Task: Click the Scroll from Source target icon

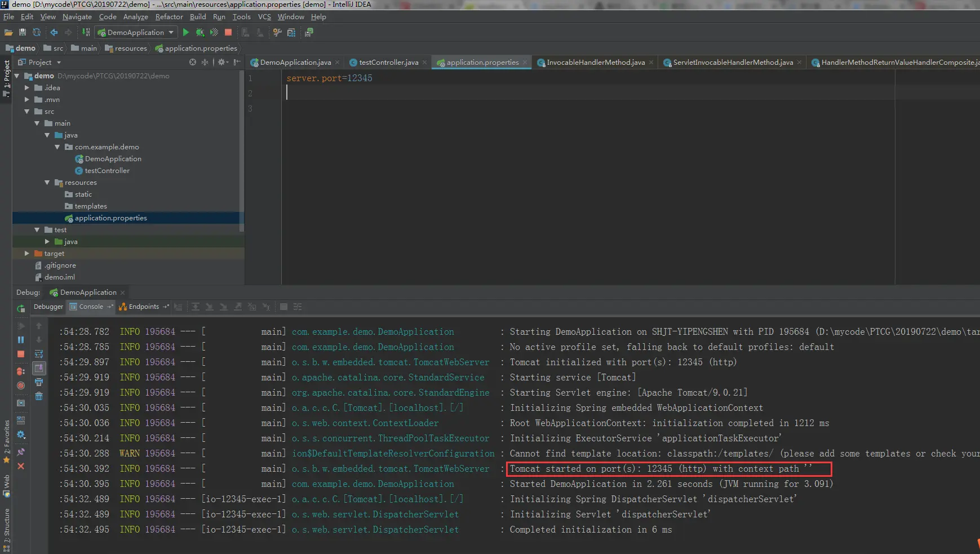Action: (x=193, y=62)
